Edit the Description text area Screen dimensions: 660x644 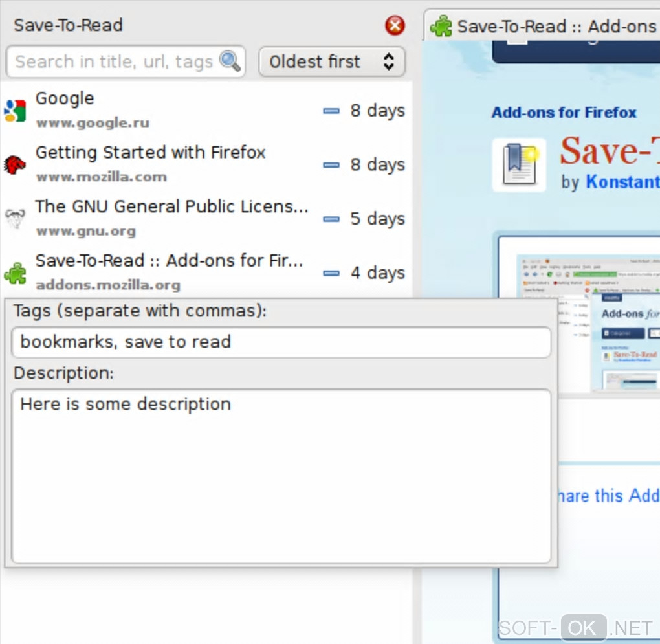pyautogui.click(x=281, y=476)
